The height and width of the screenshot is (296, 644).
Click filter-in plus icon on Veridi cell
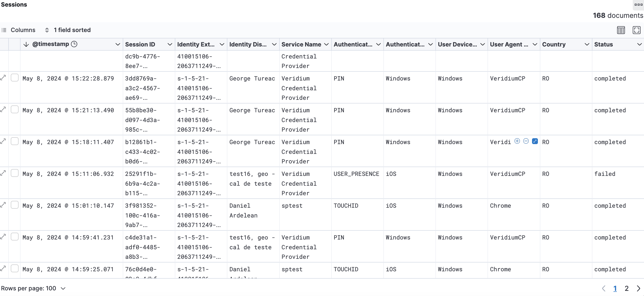[x=517, y=141]
